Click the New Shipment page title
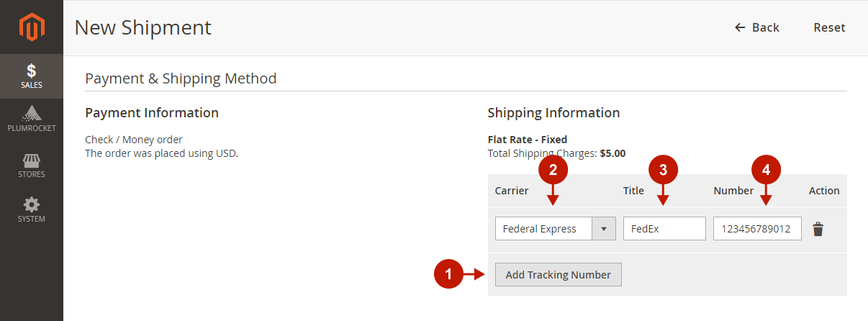 (x=143, y=27)
